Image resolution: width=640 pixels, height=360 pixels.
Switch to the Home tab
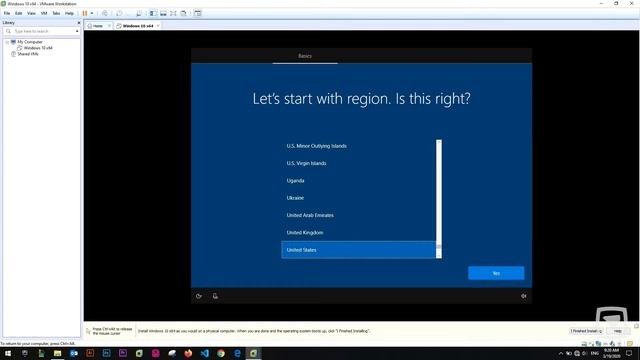click(97, 26)
